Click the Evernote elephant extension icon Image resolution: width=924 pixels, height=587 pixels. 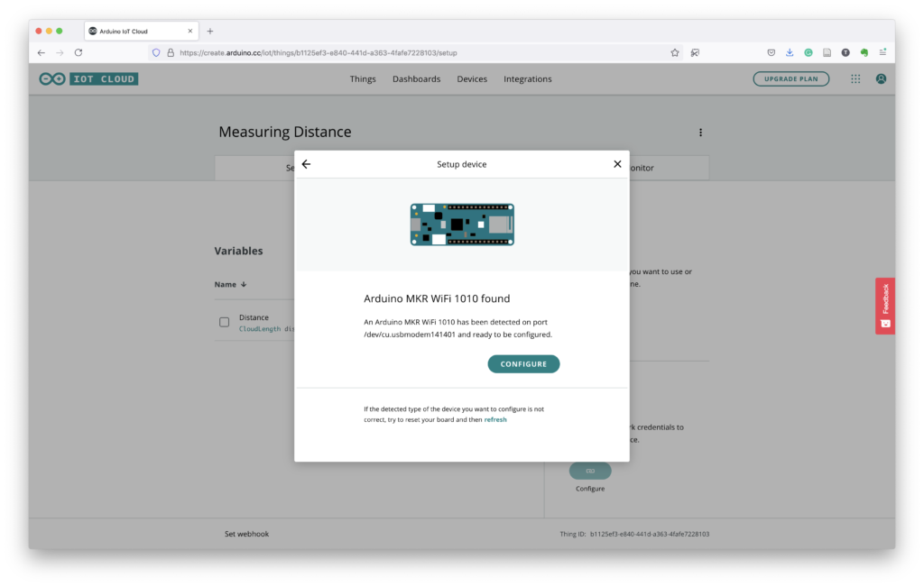[864, 53]
